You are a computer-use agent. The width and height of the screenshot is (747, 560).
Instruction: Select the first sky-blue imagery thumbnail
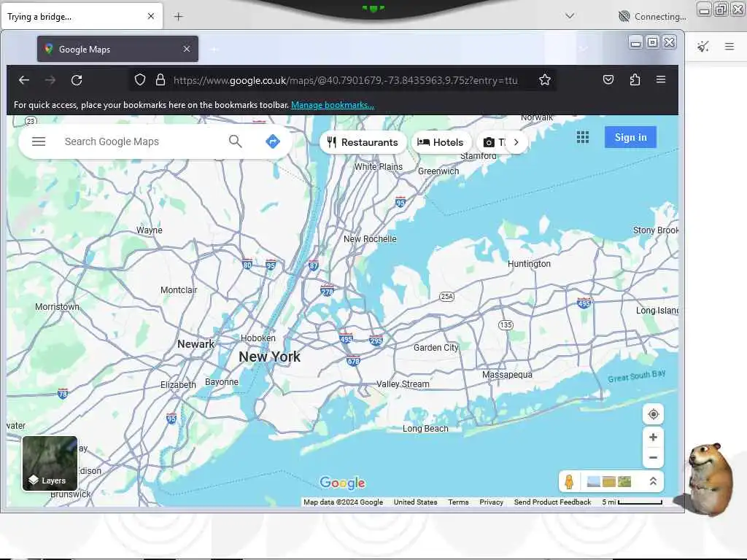pos(594,481)
